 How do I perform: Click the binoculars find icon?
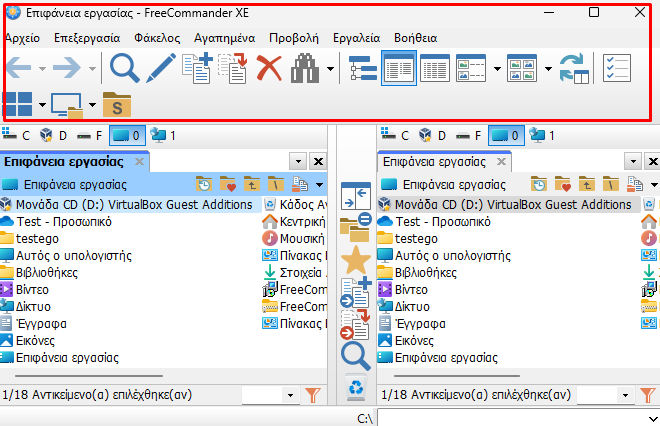point(305,68)
